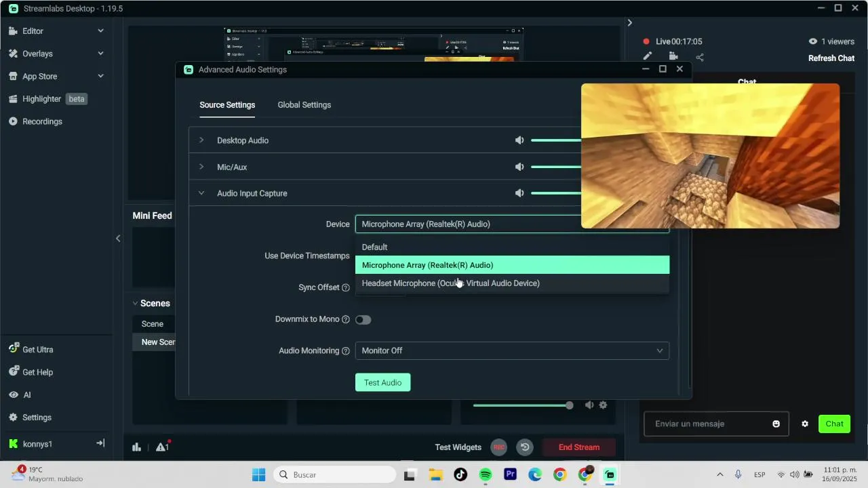Adjust the mixer volume slider

[x=523, y=405]
